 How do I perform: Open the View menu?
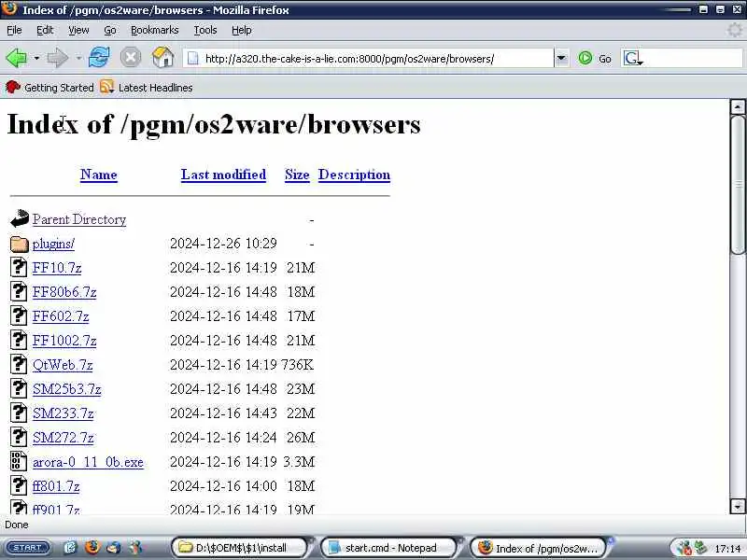(78, 30)
